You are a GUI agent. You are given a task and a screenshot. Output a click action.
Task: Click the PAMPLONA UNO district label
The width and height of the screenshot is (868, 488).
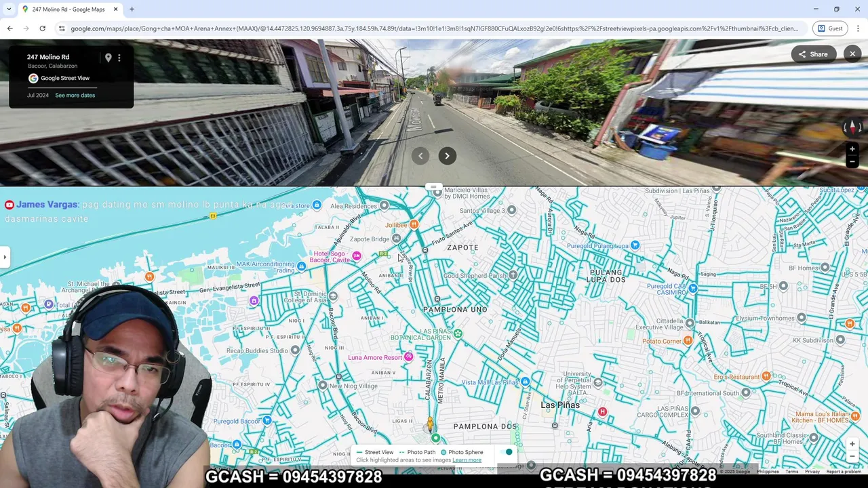(455, 309)
